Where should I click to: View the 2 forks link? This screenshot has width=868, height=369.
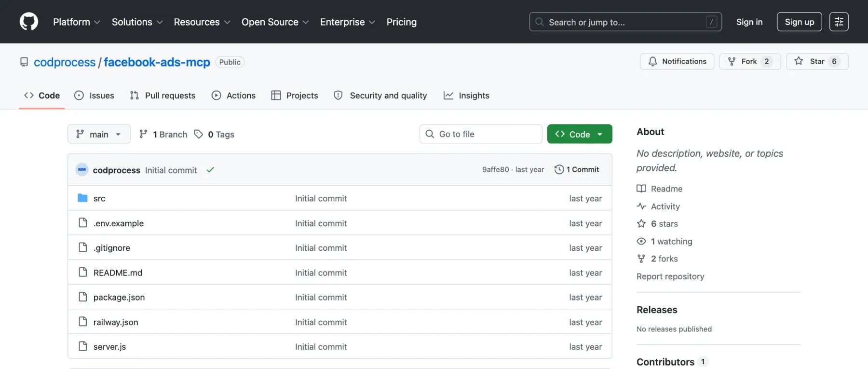pyautogui.click(x=657, y=259)
